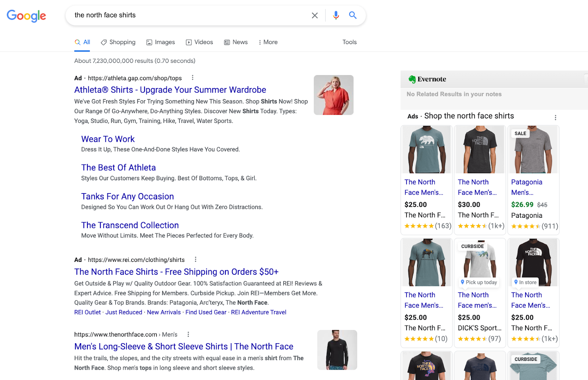This screenshot has height=380, width=588.
Task: Click the Just Reduced link
Action: 124,312
